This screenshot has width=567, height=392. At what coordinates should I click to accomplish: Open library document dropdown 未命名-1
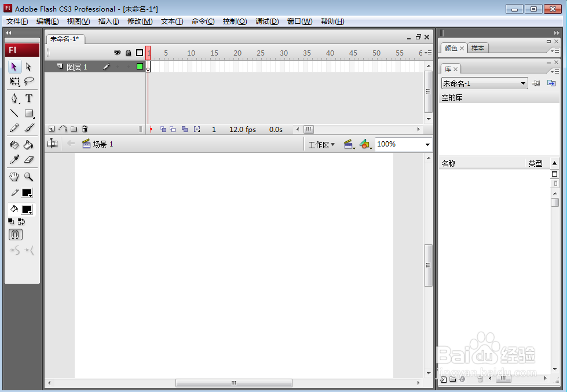pos(484,83)
